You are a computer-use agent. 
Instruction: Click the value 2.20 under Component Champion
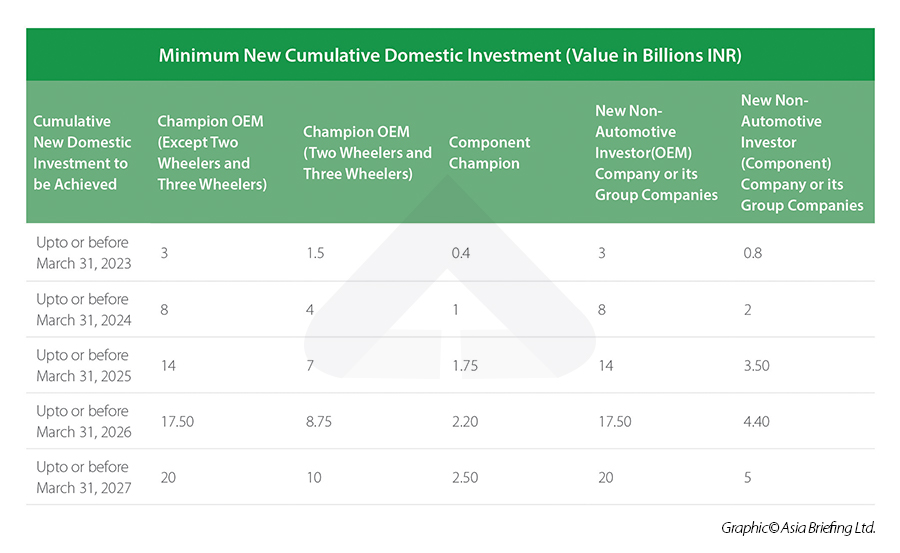pyautogui.click(x=465, y=422)
